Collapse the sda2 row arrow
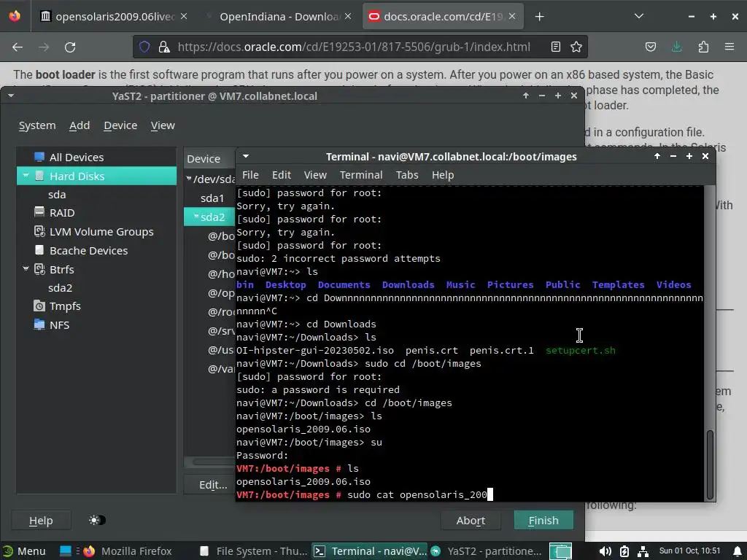Screen dimensions: 747x560 click(196, 217)
